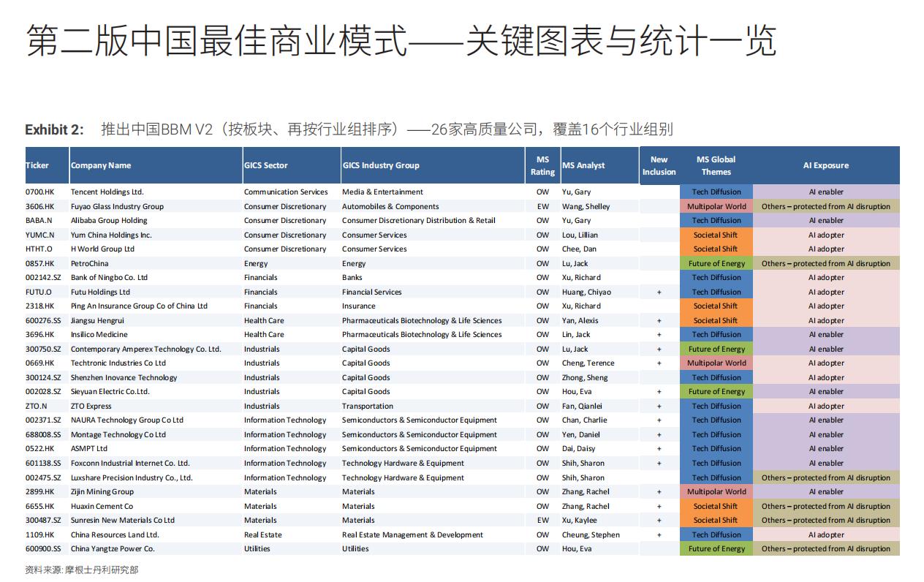This screenshot has height=582, width=924.
Task: Click "Yum China Holdings Inc."
Action: [111, 235]
